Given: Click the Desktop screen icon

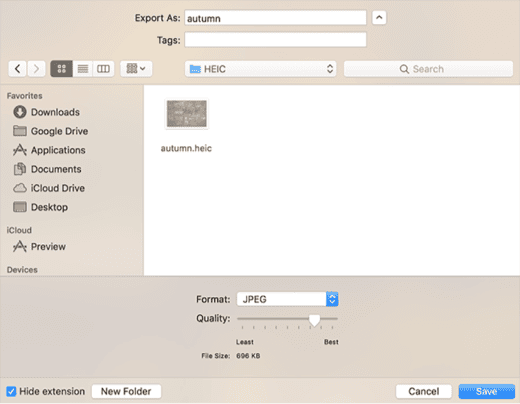Looking at the screenshot, I should (20, 207).
